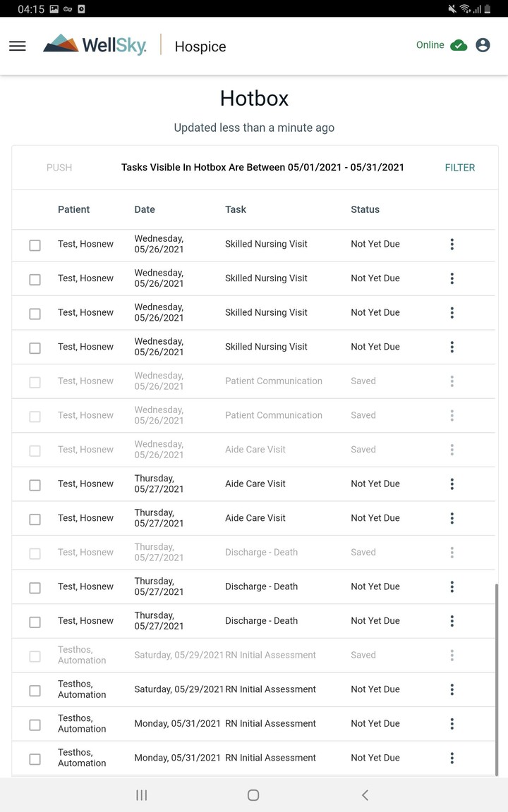The image size is (508, 812).
Task: Tick the bottom Monday RN Initial Assessment checkbox
Action: point(35,759)
